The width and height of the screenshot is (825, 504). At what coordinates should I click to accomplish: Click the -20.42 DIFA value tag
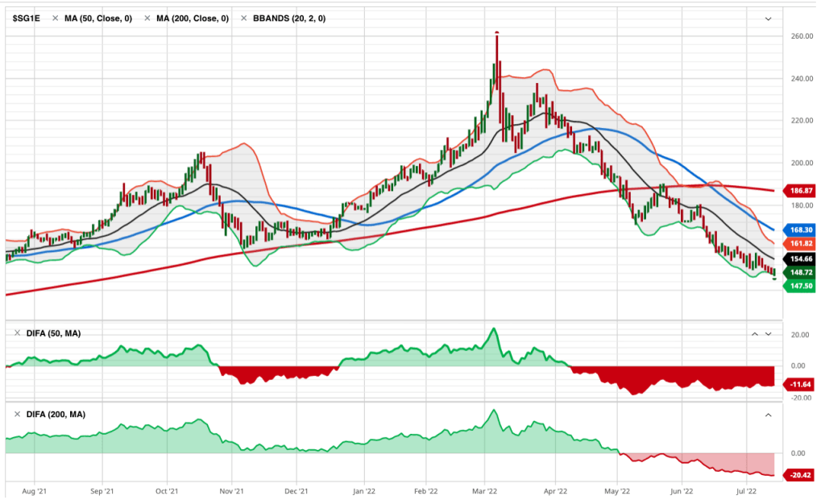pyautogui.click(x=799, y=476)
